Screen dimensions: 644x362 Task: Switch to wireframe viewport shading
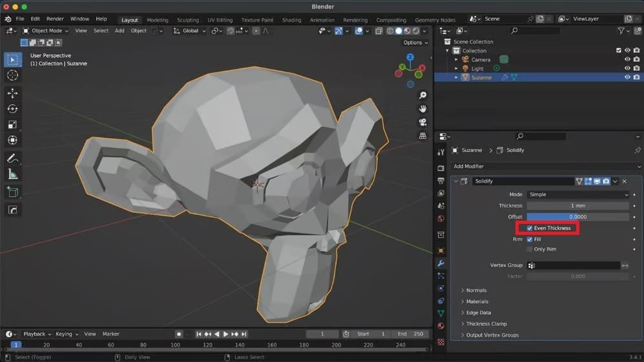click(x=390, y=31)
